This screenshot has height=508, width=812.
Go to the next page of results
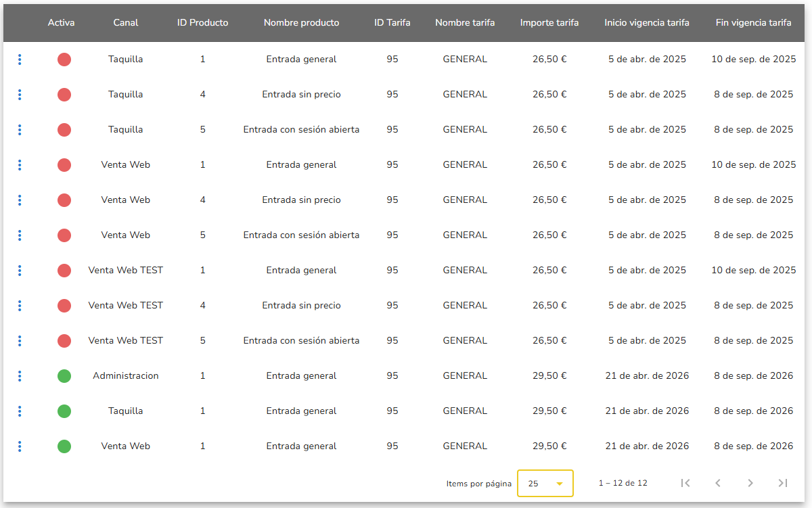750,483
